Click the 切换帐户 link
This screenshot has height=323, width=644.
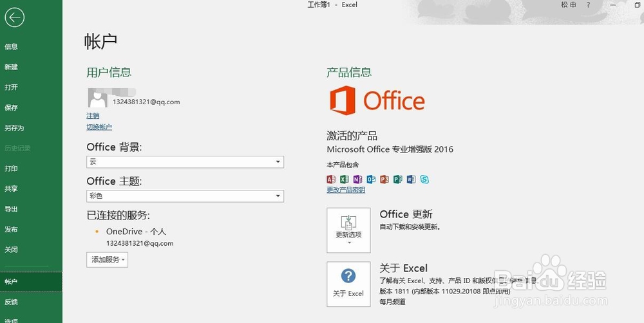pos(99,127)
